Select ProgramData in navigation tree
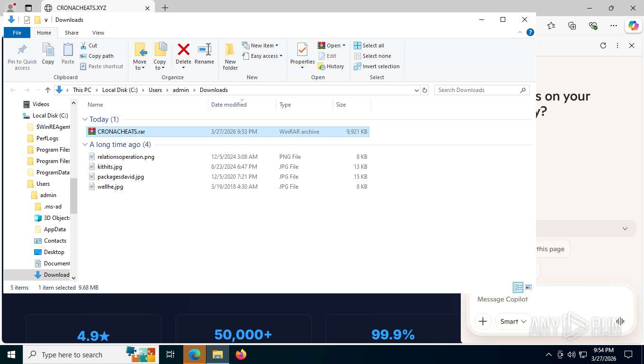Screen dimensions: 644x364 [x=48, y=173]
